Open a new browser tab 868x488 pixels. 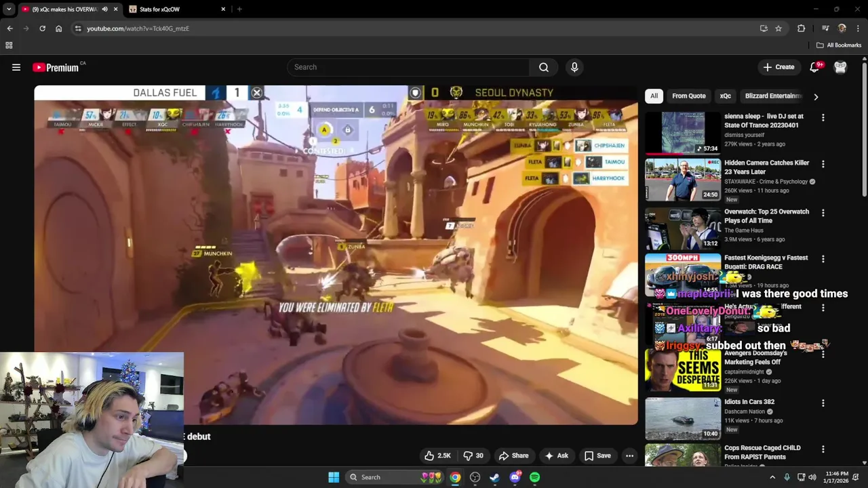pos(239,9)
